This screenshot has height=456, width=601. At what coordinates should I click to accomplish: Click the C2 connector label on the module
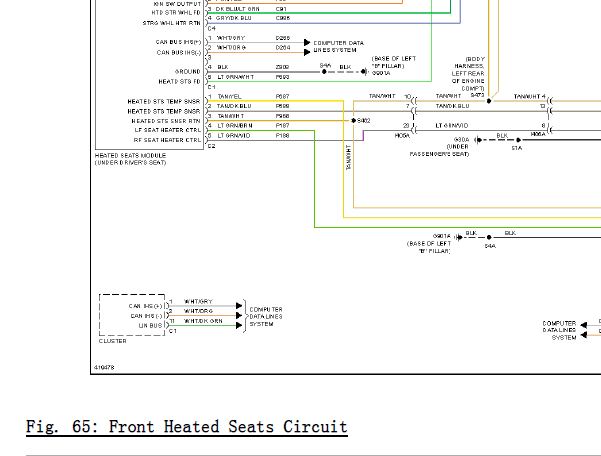click(212, 146)
